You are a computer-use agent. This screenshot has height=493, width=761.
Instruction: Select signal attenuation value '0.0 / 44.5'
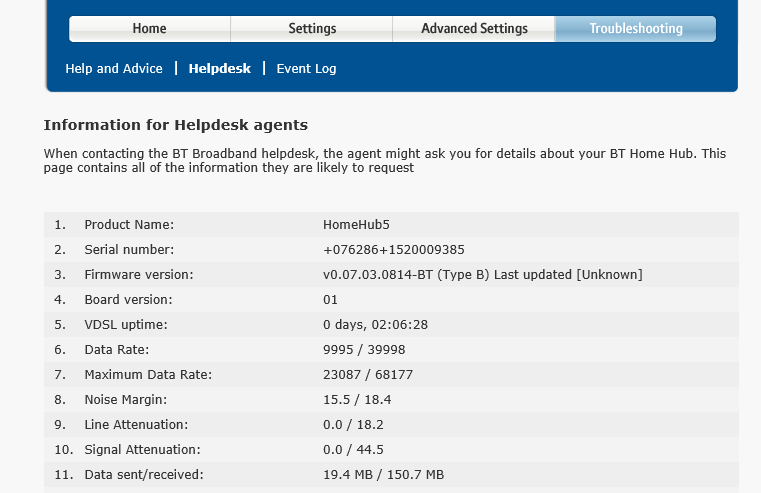[353, 449]
